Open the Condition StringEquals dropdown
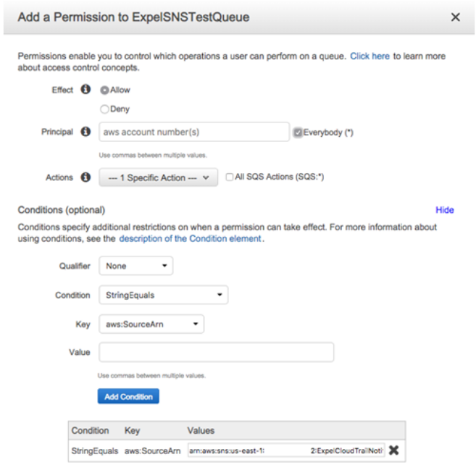This screenshot has width=476, height=470. (x=163, y=295)
